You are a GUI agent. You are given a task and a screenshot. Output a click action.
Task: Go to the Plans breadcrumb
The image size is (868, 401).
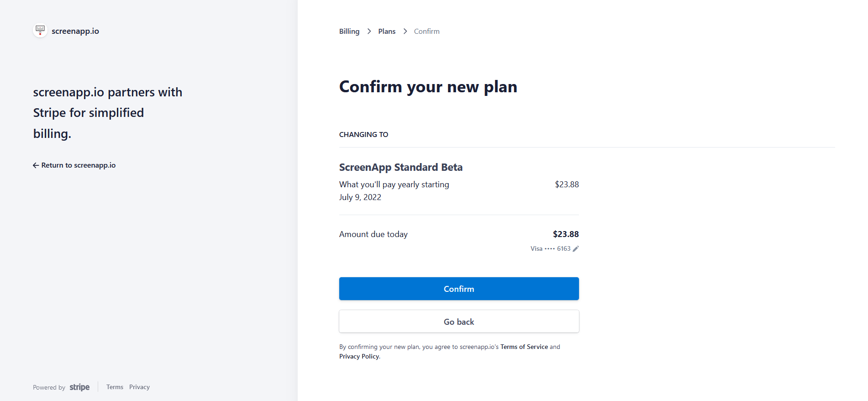tap(387, 32)
